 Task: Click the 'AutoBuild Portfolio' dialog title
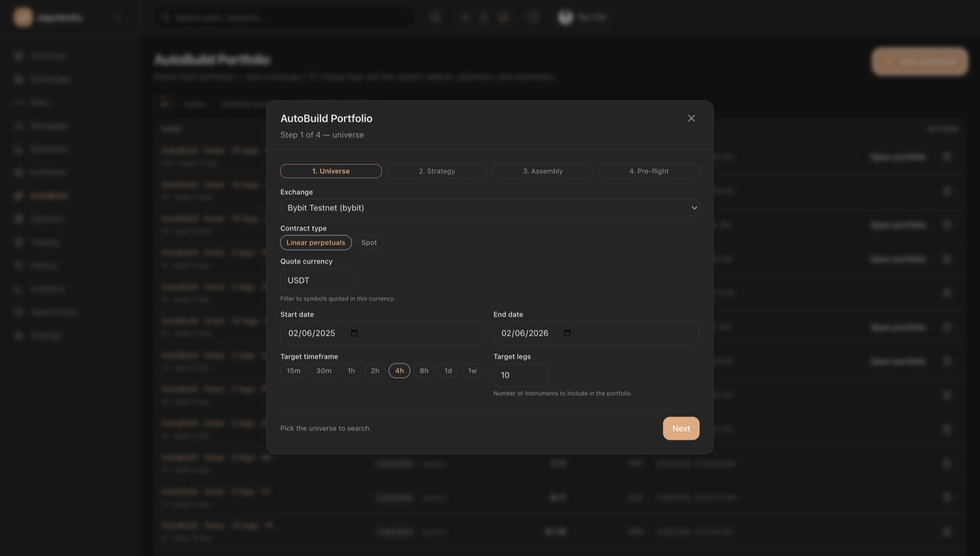coord(326,119)
